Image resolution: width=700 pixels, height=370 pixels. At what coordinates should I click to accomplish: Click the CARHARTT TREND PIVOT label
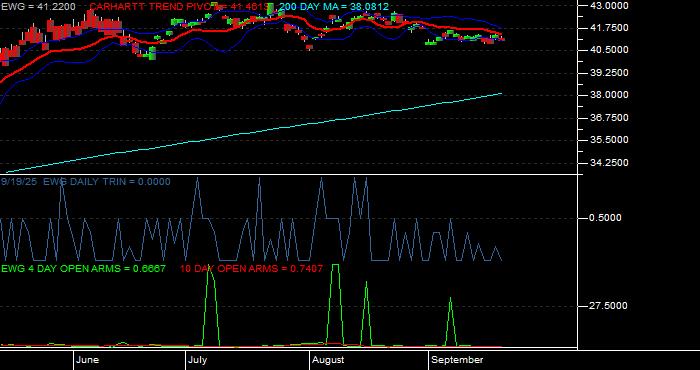182,7
